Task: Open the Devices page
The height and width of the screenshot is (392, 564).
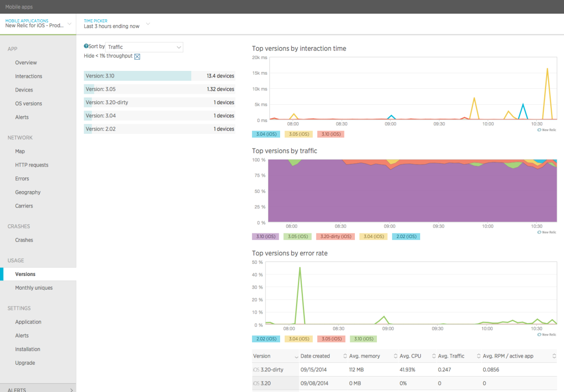Action: tap(24, 90)
